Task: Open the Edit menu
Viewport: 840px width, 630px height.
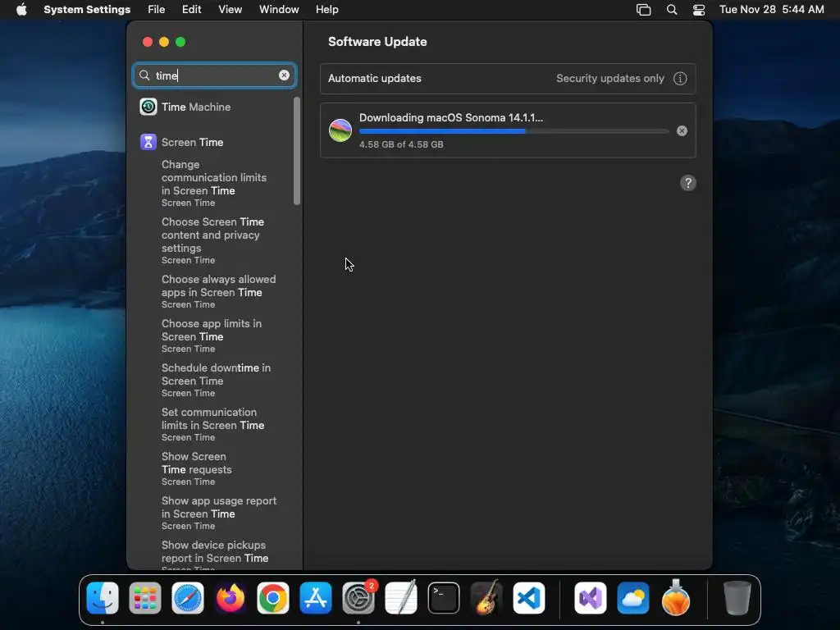Action: tap(191, 10)
